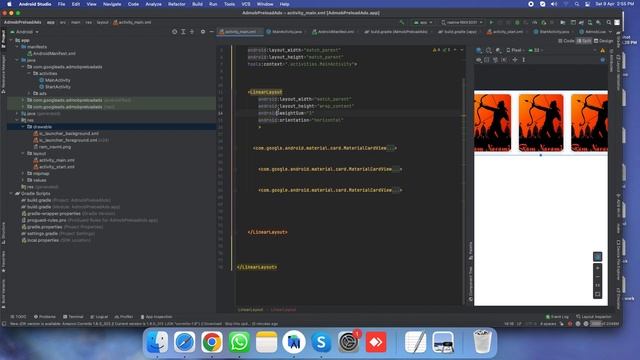This screenshot has height=360, width=640.
Task: Zoom in the layout preview
Action: 598,268
